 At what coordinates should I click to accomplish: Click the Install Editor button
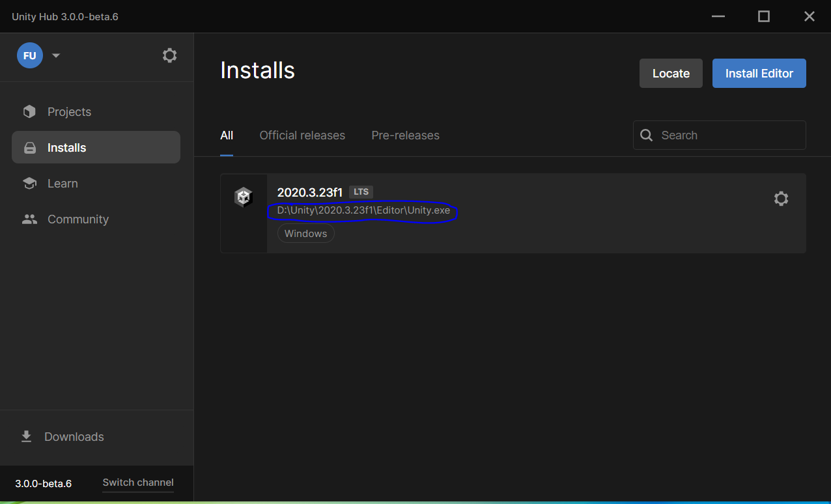click(759, 74)
